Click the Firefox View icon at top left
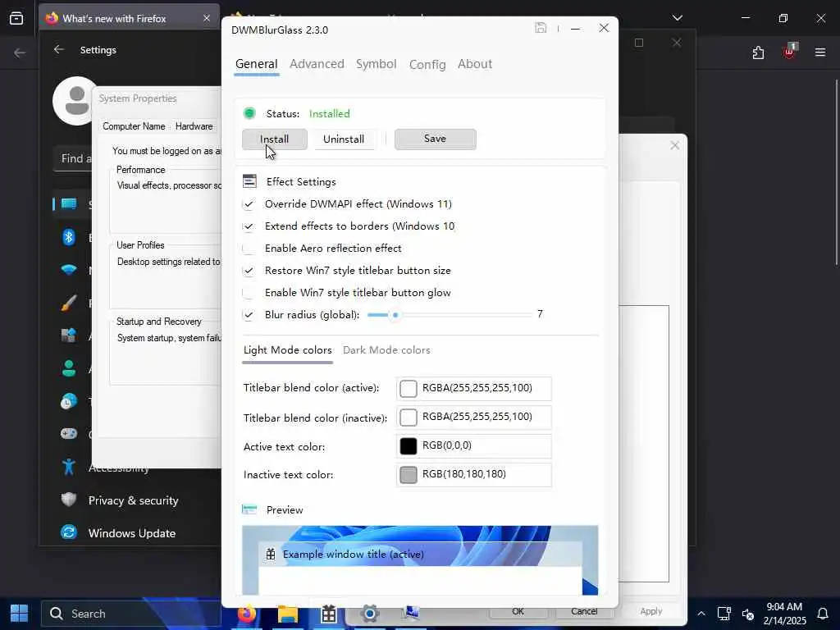 pos(16,18)
